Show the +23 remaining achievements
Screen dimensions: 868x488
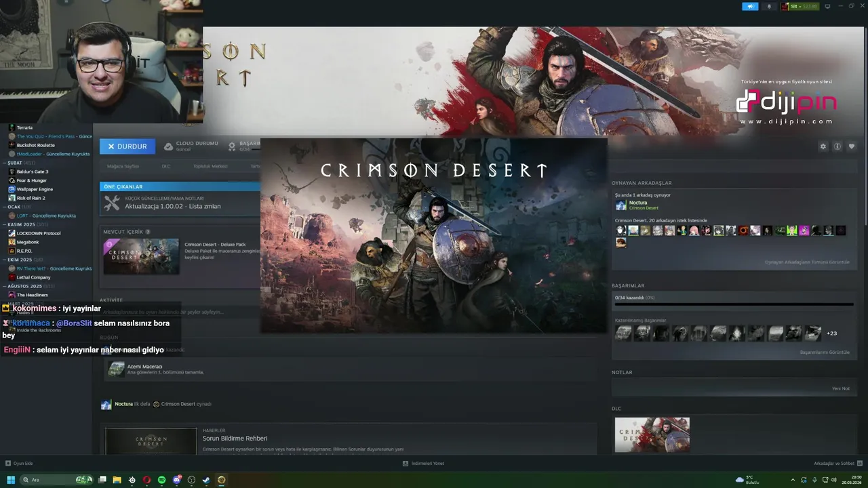coord(831,333)
